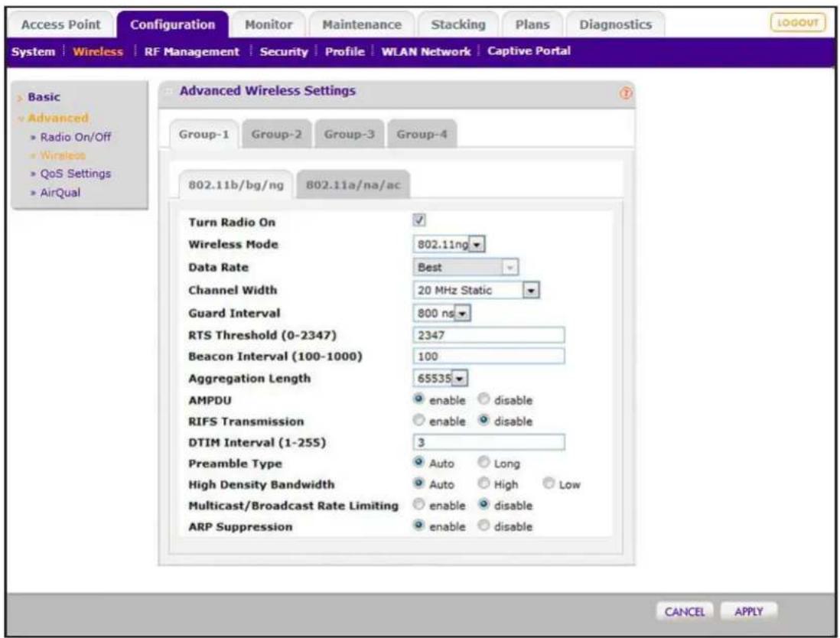Select the Configuration tab
The height and width of the screenshot is (638, 840).
[172, 24]
